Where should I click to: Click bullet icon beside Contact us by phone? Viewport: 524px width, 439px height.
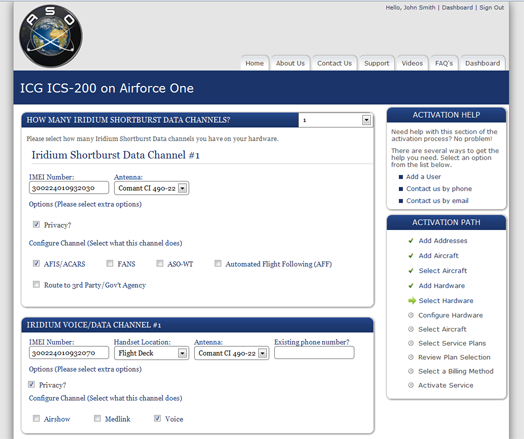[401, 189]
